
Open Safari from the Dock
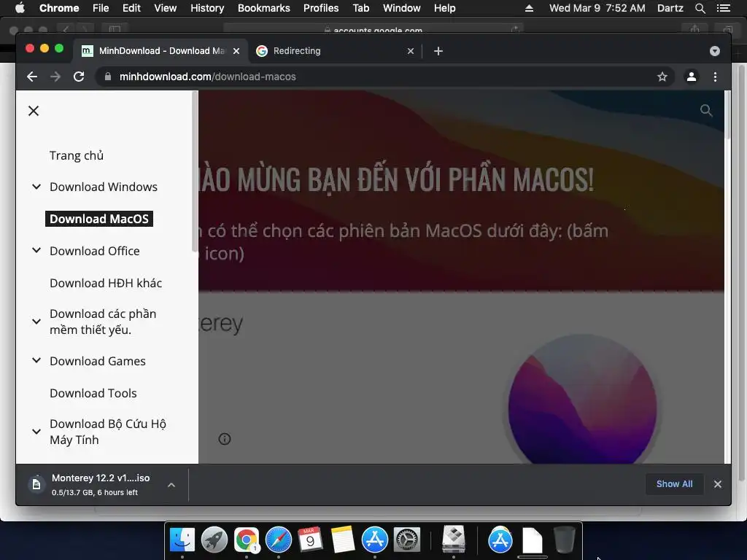click(x=278, y=540)
